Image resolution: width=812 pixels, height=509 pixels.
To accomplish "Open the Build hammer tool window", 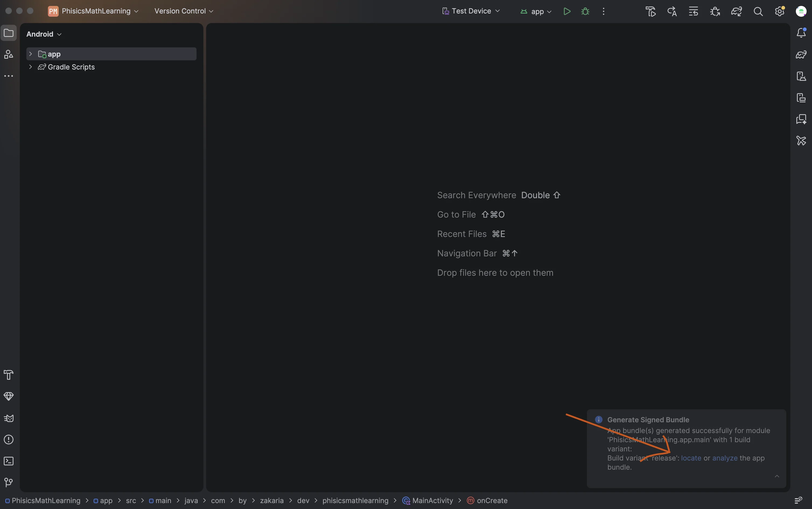I will (x=9, y=375).
